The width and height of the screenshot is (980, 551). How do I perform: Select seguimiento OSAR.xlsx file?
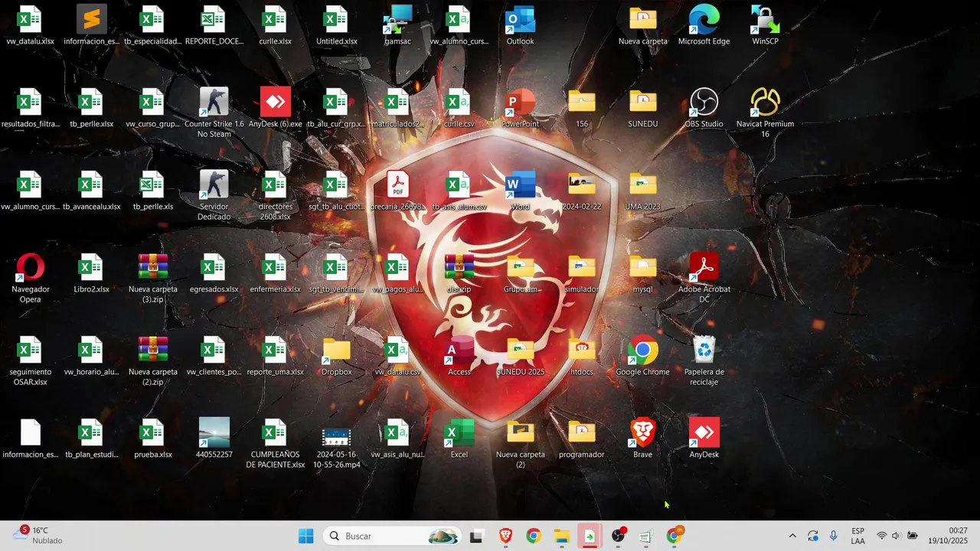coord(30,361)
